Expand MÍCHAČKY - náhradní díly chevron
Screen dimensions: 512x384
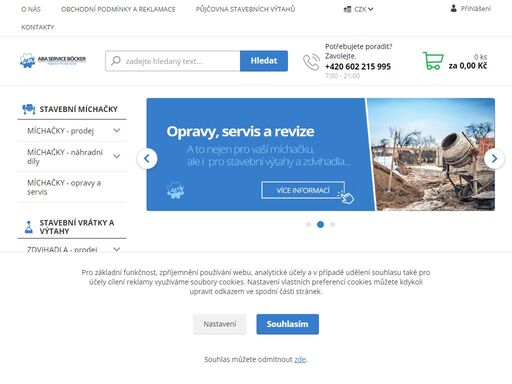116,156
